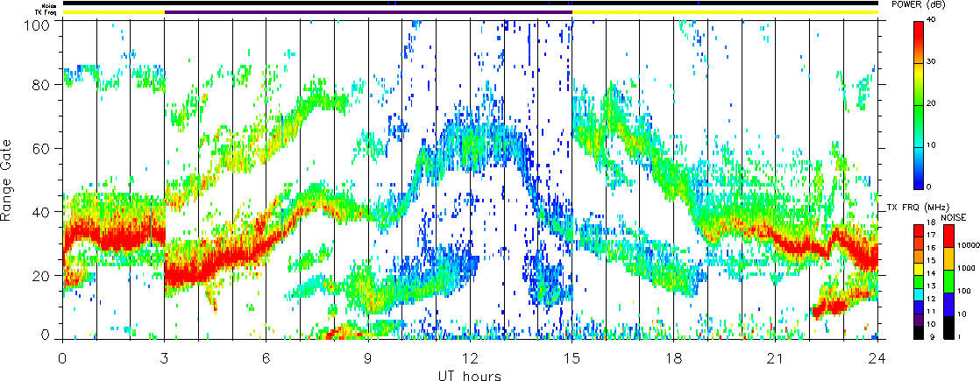Pick the blue swatch in the NOISE legend

[x=948, y=305]
